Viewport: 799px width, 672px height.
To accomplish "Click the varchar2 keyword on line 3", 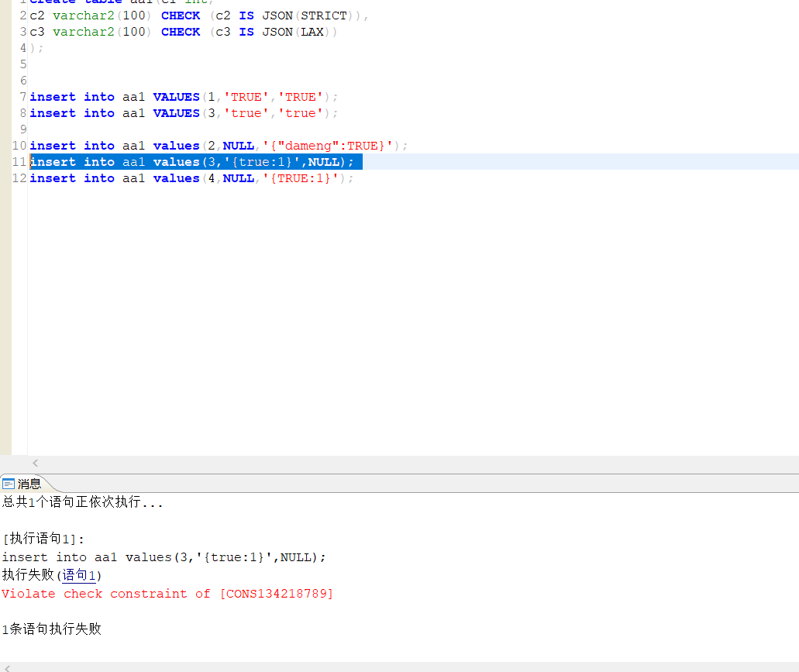I will pos(83,31).
